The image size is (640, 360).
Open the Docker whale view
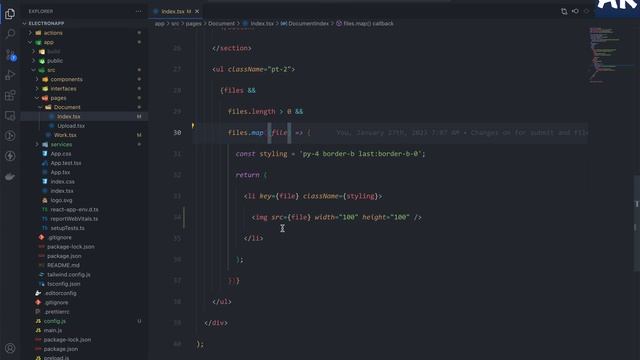(x=10, y=176)
